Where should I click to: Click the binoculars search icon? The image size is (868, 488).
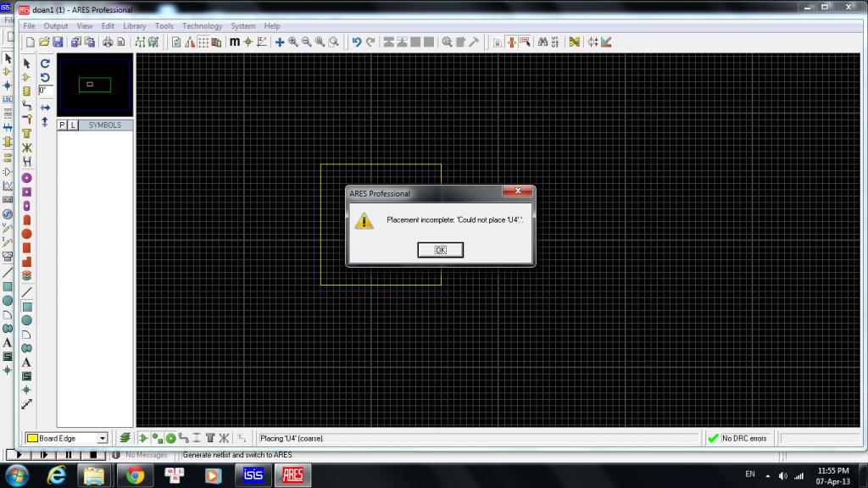pos(542,42)
